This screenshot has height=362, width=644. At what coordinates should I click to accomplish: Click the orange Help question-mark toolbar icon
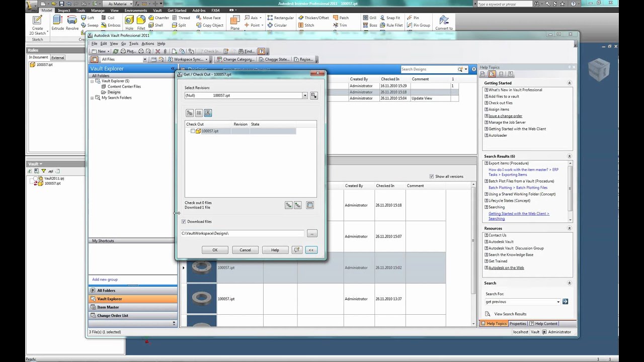point(262,51)
